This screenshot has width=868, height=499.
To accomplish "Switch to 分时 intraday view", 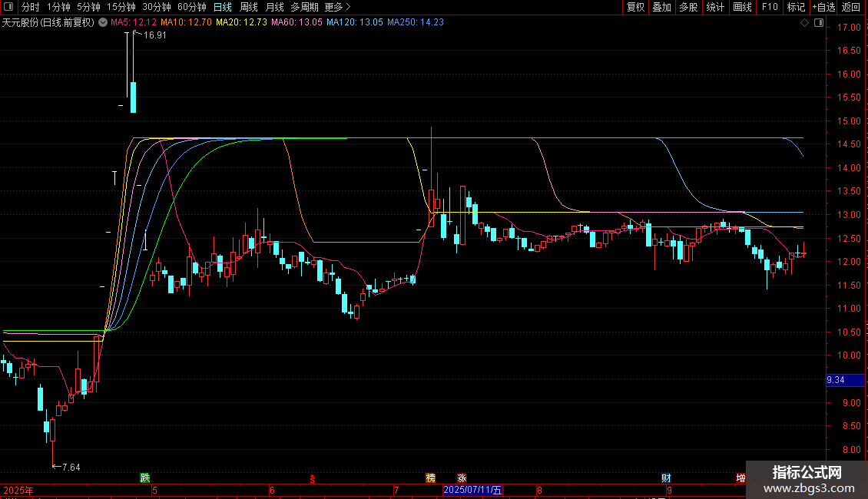I will click(31, 7).
